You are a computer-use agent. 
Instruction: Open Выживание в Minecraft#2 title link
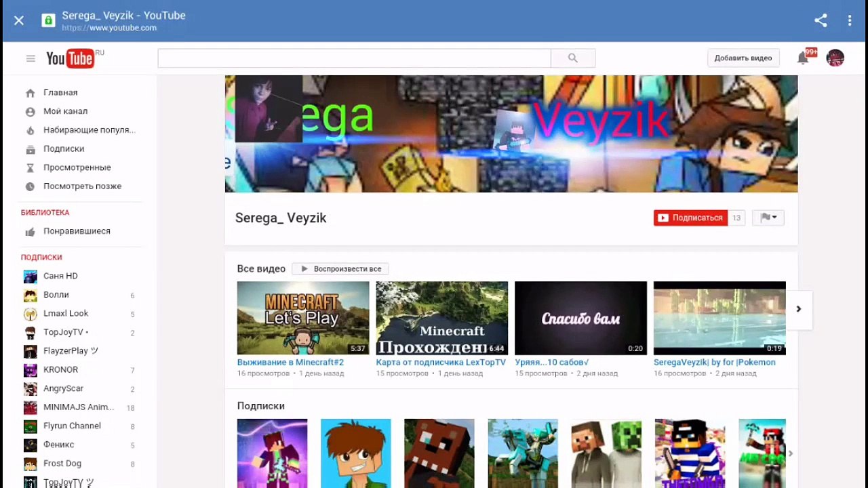tap(290, 363)
